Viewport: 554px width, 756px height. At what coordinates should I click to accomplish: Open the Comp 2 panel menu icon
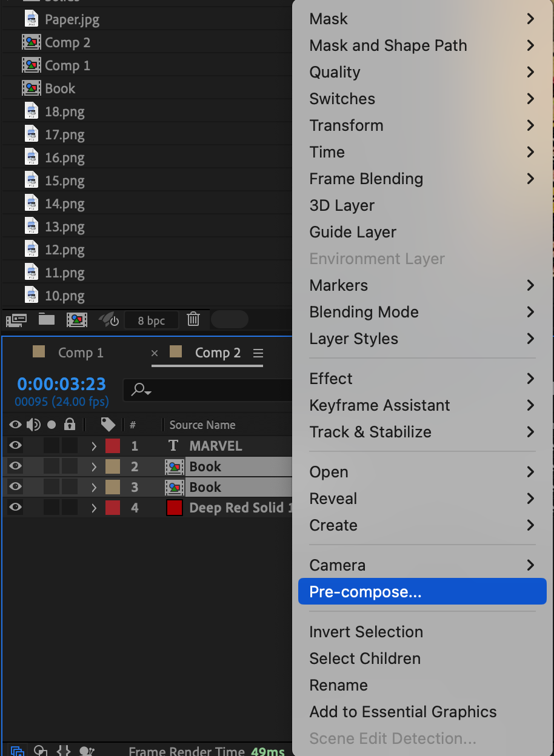(x=258, y=353)
